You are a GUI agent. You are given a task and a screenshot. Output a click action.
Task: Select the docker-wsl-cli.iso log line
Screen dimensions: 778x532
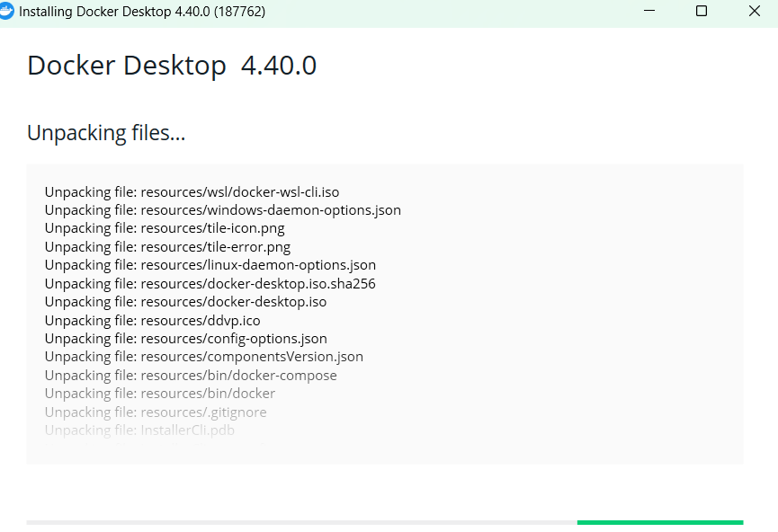(x=192, y=192)
